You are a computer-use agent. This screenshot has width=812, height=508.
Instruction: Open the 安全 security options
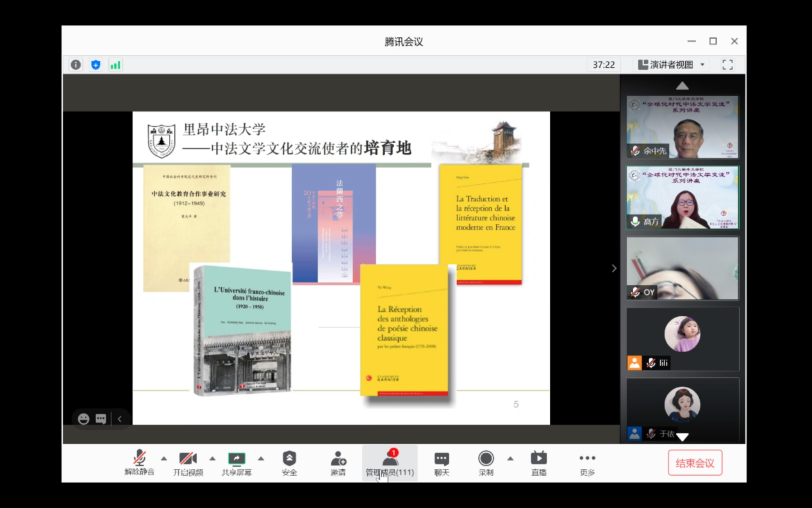point(289,463)
